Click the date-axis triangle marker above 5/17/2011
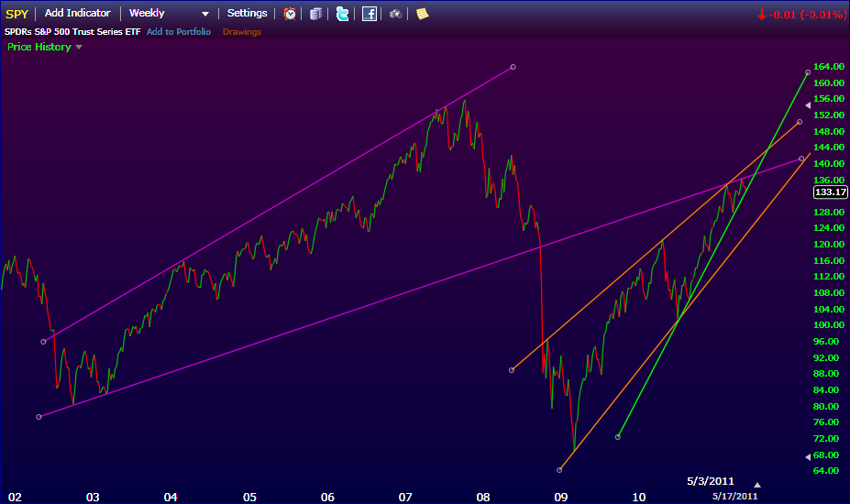 pyautogui.click(x=756, y=484)
